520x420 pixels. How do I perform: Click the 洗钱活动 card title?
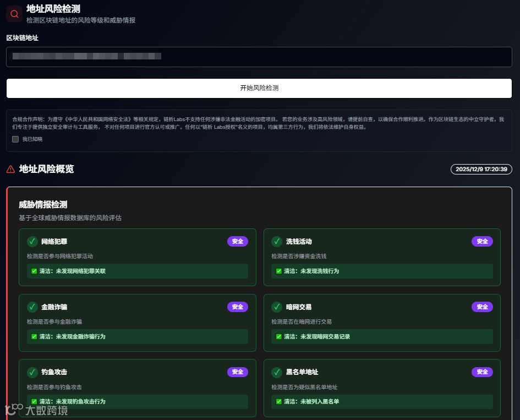299,242
